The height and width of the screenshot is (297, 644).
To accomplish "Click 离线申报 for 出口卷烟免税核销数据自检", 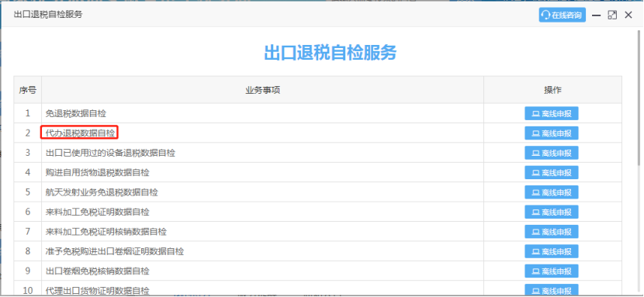I will coord(551,271).
